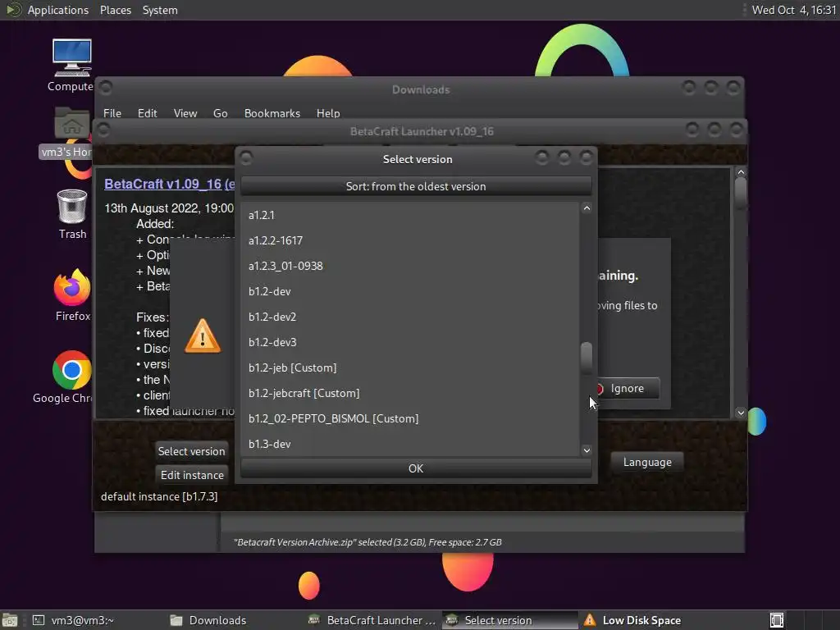Select version a1.2.1 in the list
This screenshot has height=630, width=840.
pos(410,215)
